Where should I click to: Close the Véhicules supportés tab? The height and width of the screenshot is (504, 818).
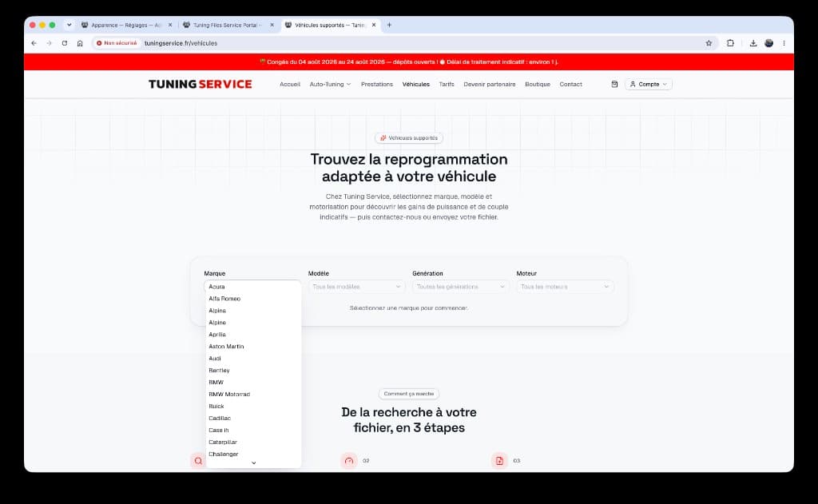click(x=374, y=25)
